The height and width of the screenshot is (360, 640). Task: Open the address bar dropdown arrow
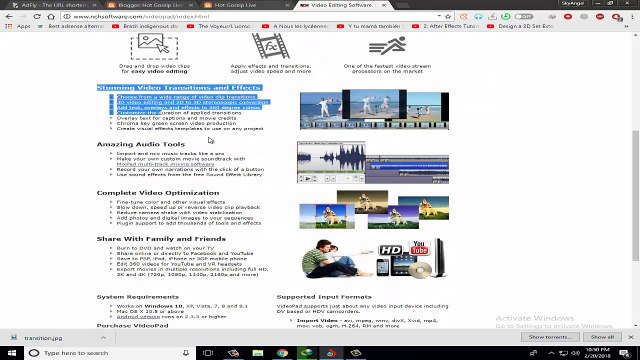pos(439,16)
